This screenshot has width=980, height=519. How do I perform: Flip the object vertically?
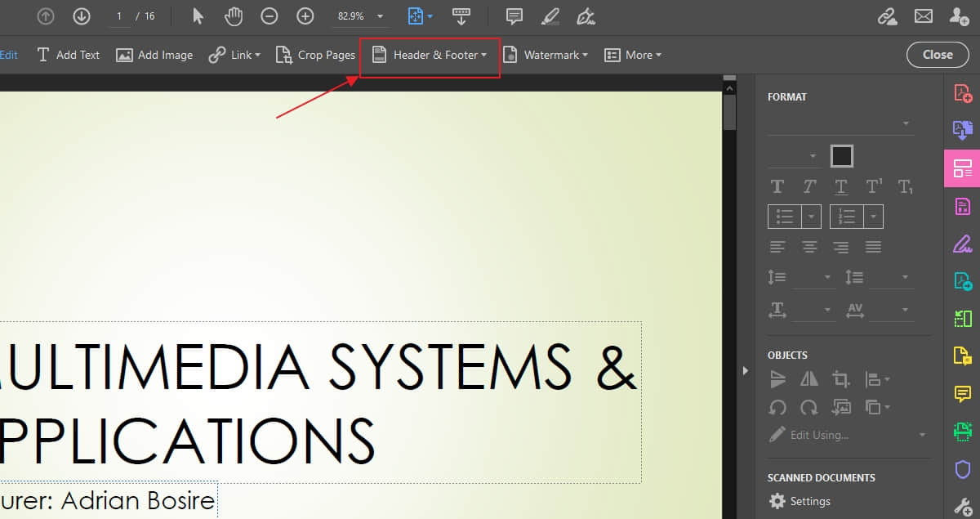tap(777, 378)
